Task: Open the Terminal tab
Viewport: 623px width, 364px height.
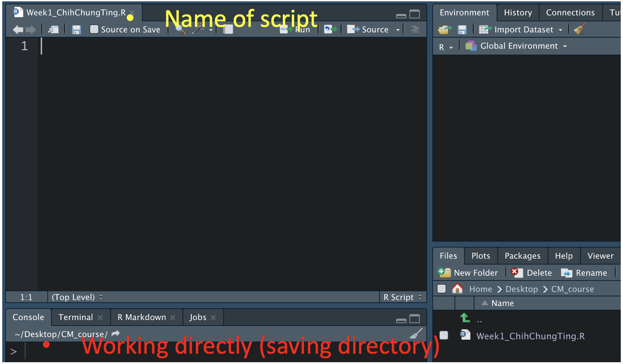Action: pyautogui.click(x=76, y=317)
